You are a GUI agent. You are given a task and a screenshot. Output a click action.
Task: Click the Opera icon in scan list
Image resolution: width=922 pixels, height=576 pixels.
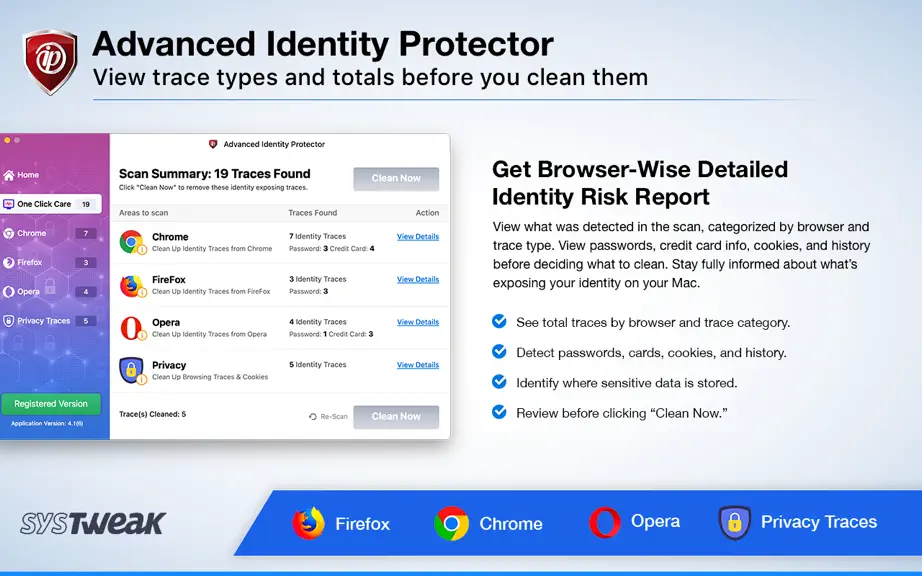pyautogui.click(x=131, y=328)
